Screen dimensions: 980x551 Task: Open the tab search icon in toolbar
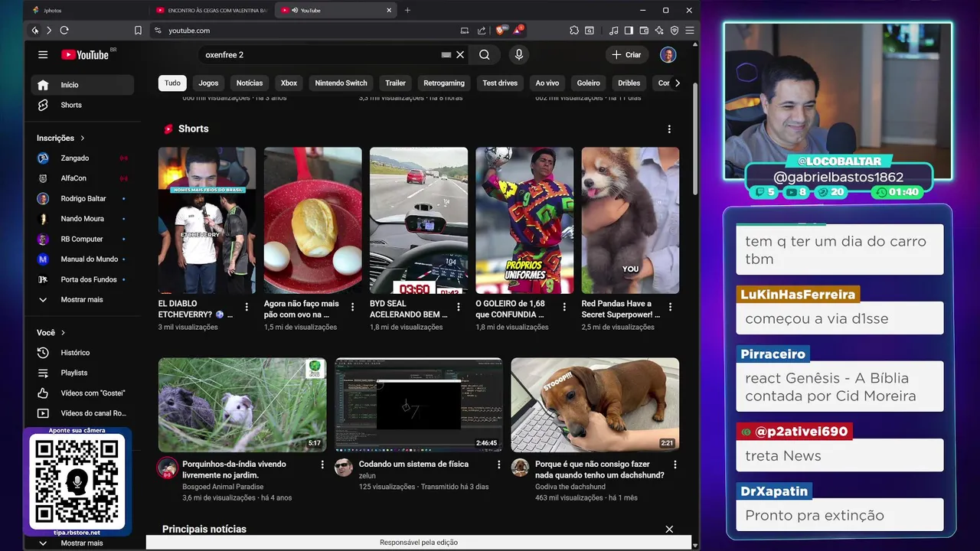click(590, 31)
